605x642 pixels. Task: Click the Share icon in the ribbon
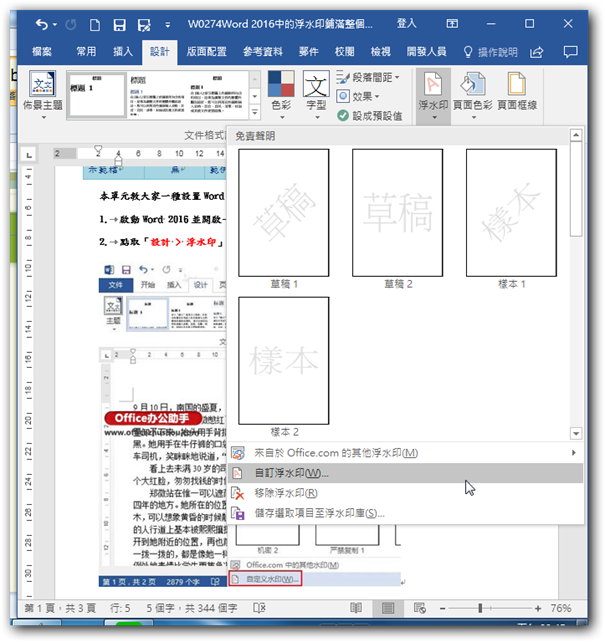coord(537,52)
